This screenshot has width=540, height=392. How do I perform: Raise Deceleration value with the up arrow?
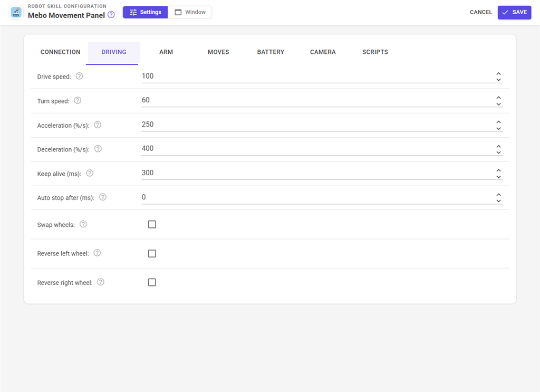[x=498, y=146]
